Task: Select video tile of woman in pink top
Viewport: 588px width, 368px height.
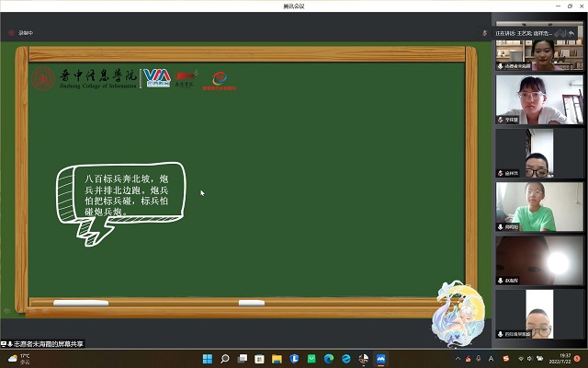Action: click(539, 46)
